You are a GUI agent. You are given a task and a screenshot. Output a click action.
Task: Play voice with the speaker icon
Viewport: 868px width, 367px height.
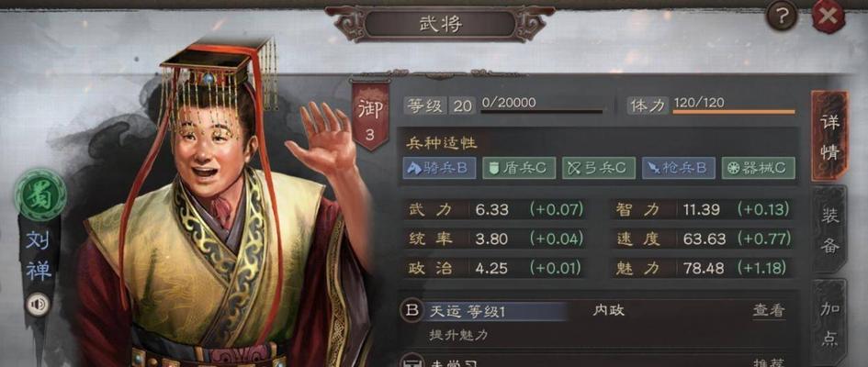39,305
